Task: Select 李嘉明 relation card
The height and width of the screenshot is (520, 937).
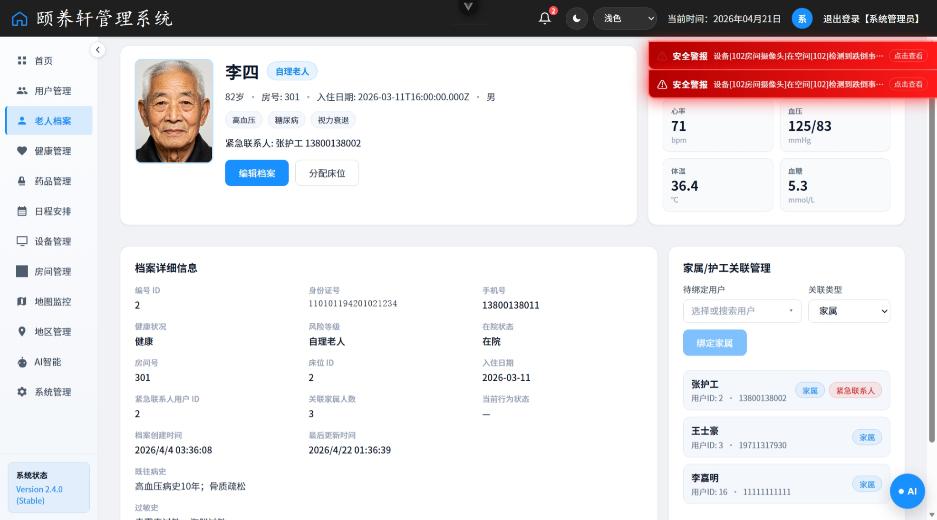Action: [x=786, y=484]
